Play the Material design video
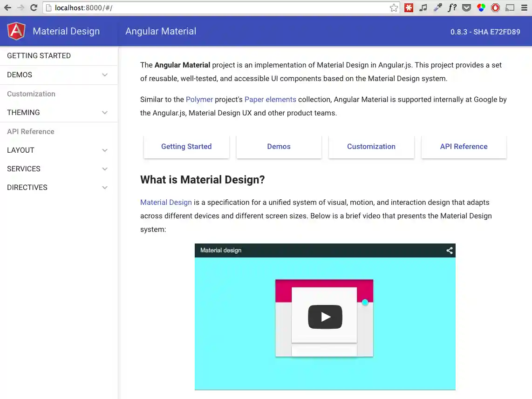Screen dimensions: 532x399 point(325,317)
